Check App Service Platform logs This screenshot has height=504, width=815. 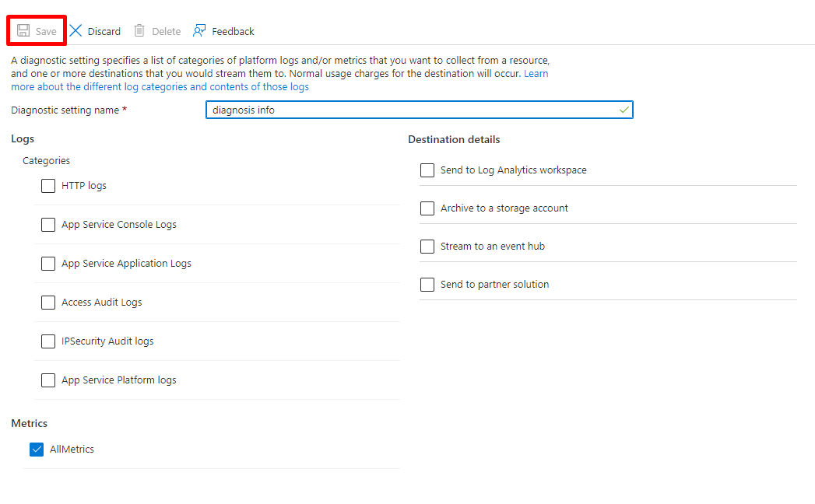[48, 380]
